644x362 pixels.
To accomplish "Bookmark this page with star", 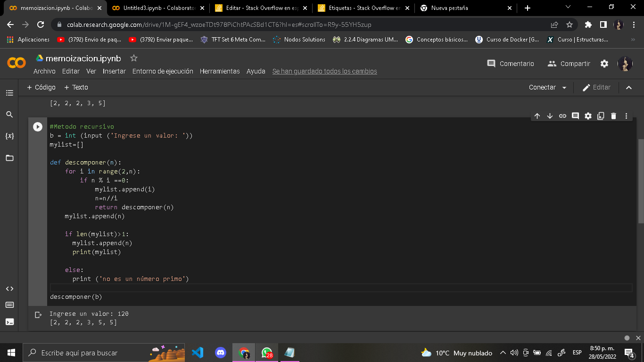I will [x=569, y=25].
